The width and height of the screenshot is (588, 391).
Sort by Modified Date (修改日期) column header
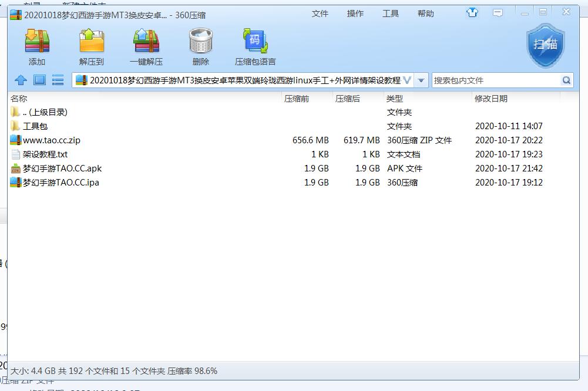pyautogui.click(x=490, y=99)
